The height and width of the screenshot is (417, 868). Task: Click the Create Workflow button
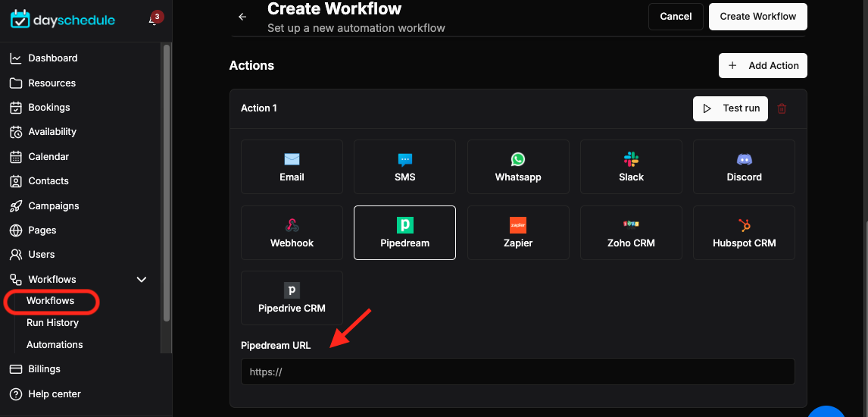[x=758, y=17]
